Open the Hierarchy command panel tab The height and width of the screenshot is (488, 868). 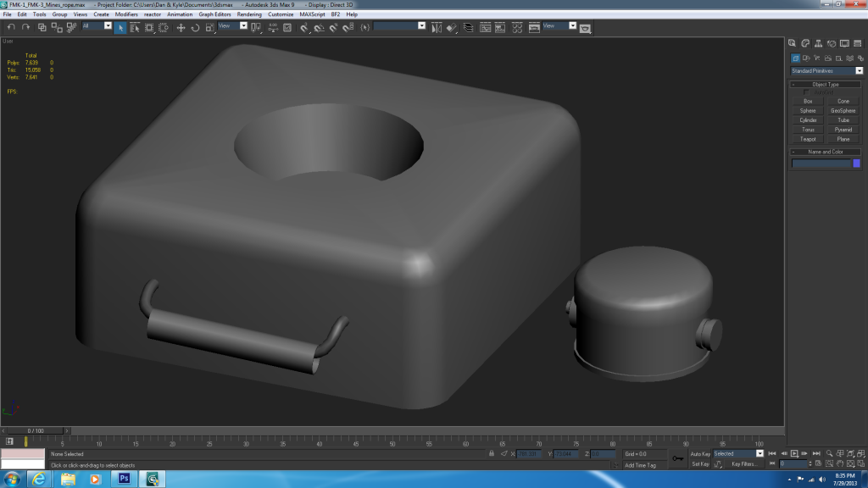click(x=819, y=43)
